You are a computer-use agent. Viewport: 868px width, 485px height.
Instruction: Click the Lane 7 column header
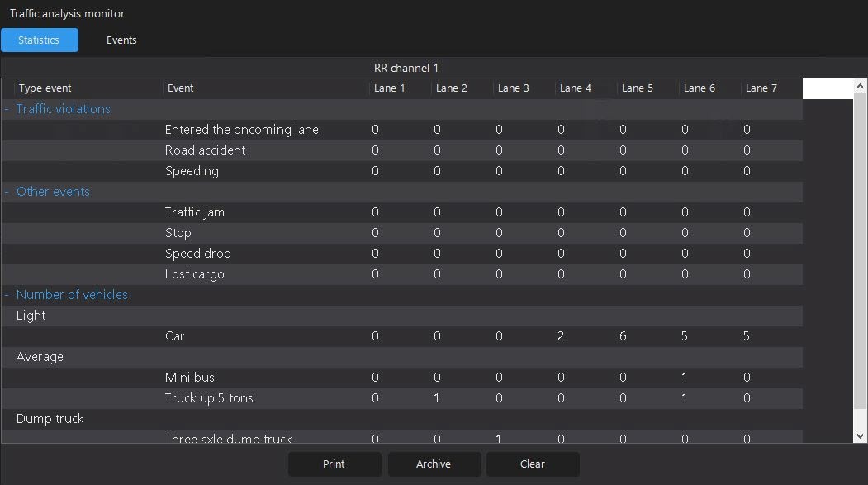761,88
